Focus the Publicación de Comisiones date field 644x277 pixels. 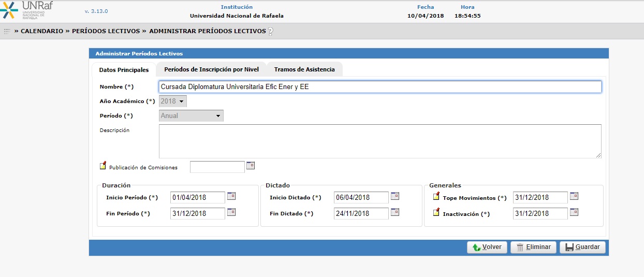[217, 167]
